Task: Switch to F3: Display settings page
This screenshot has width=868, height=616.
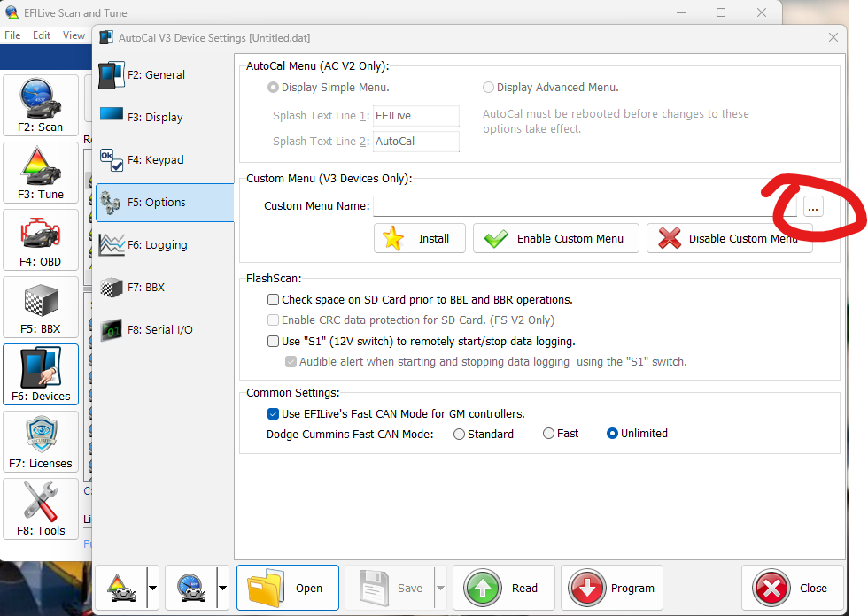Action: click(x=165, y=117)
